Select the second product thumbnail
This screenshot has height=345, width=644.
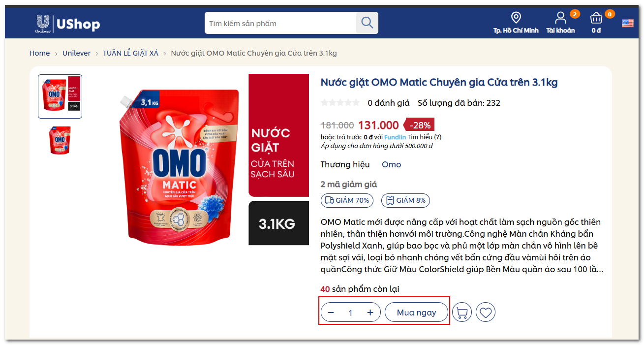[60, 140]
